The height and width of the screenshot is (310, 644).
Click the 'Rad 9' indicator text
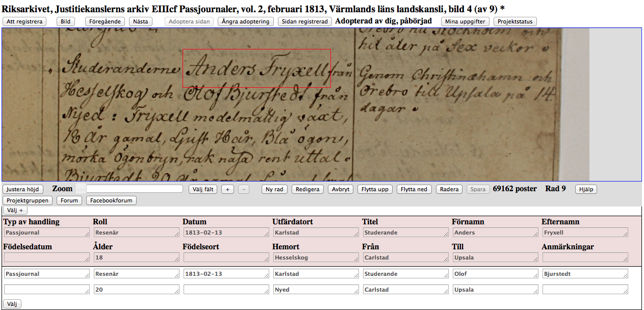[x=555, y=189]
